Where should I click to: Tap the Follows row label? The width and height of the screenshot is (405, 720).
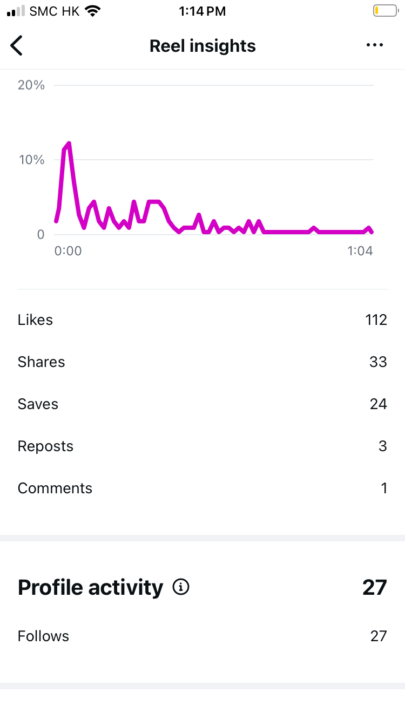[44, 636]
